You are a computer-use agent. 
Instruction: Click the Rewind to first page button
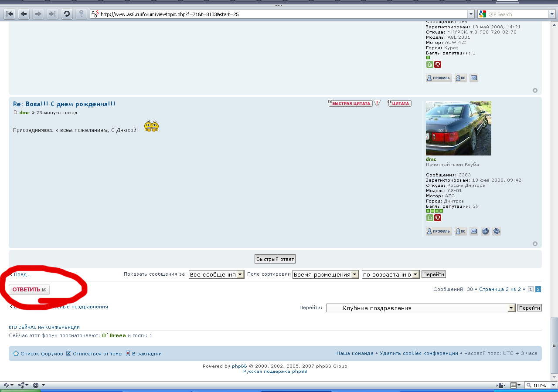pyautogui.click(x=9, y=14)
